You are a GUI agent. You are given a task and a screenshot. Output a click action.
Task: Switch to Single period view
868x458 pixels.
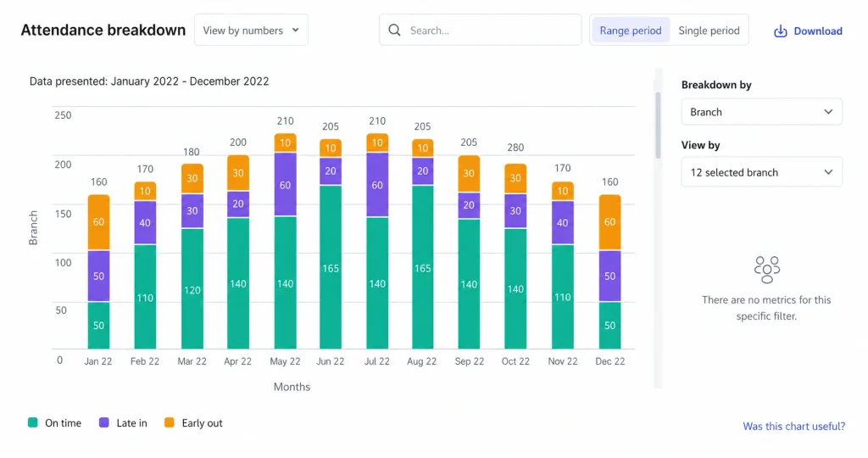pyautogui.click(x=709, y=30)
